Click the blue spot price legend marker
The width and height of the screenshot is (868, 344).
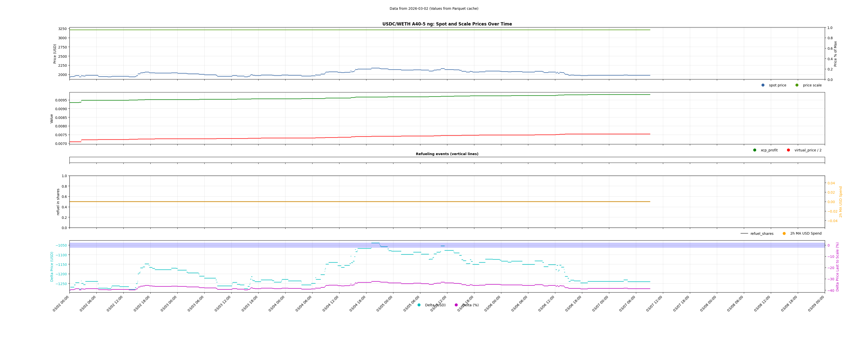763,85
